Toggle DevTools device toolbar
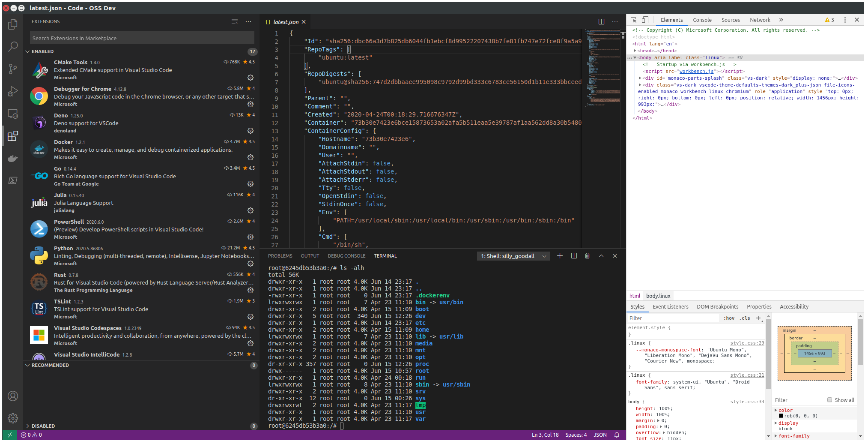 (645, 20)
